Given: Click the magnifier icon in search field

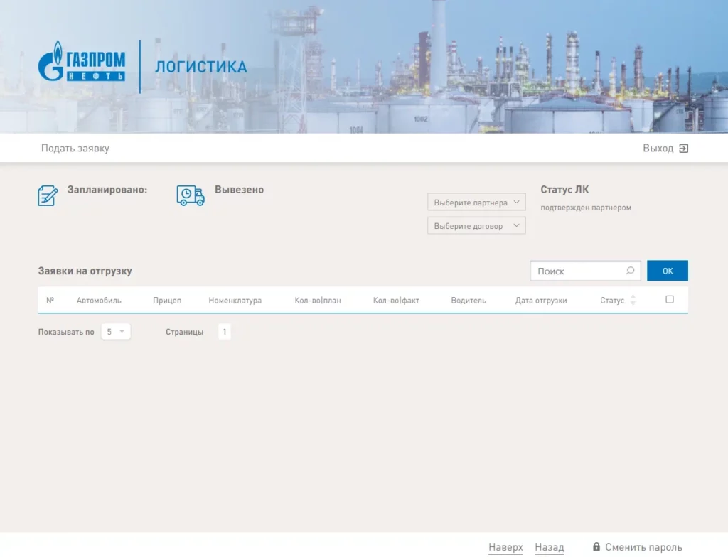Looking at the screenshot, I should pos(630,271).
